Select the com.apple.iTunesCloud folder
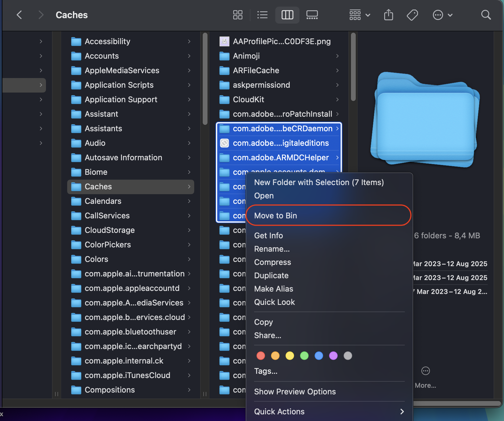The width and height of the screenshot is (504, 421). pyautogui.click(x=127, y=375)
